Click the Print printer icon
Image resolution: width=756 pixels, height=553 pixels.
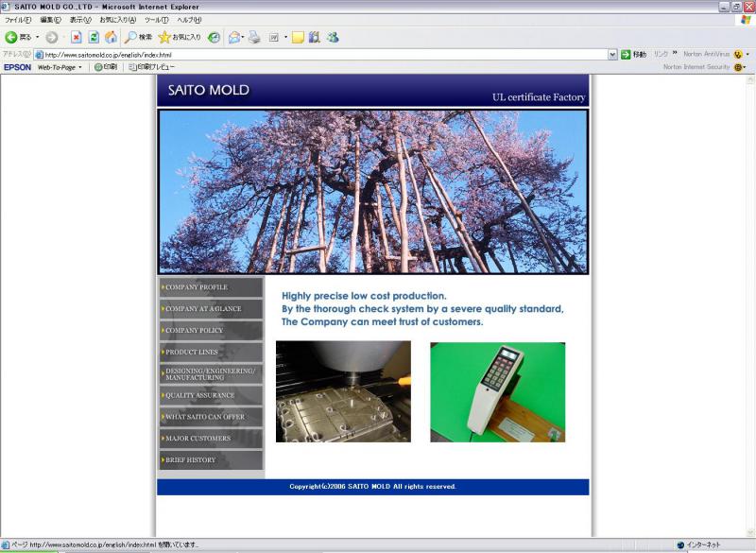pyautogui.click(x=254, y=37)
